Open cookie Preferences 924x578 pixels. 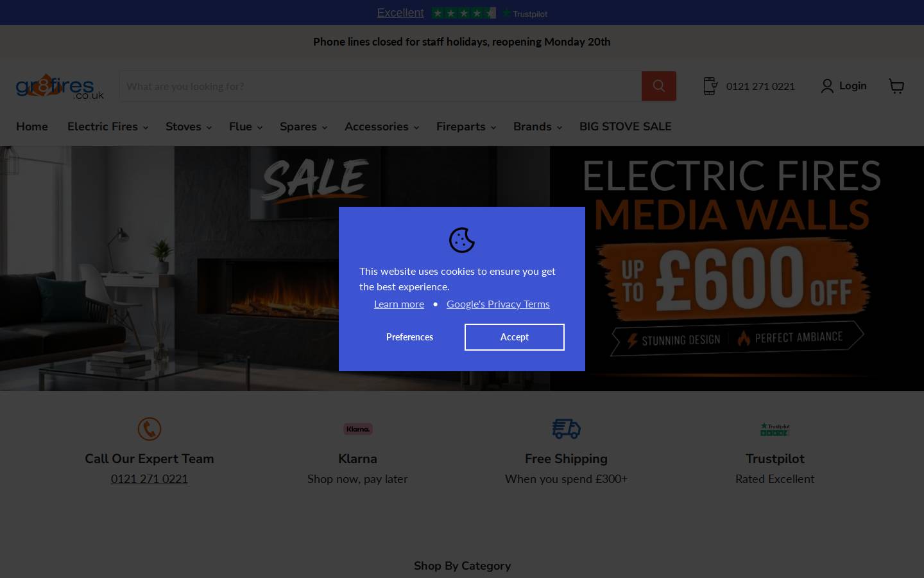[x=409, y=337]
